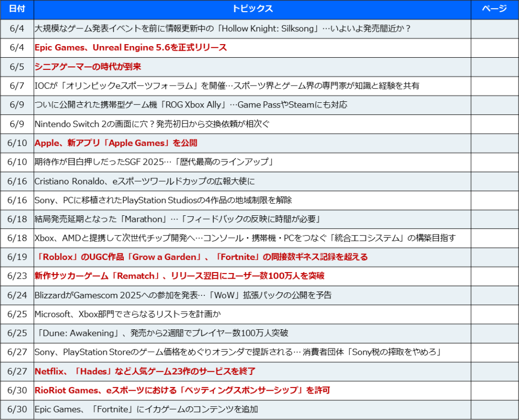Click the 6/4 date beside Hollow Knight row
This screenshot has height=420, width=519.
tap(17, 29)
